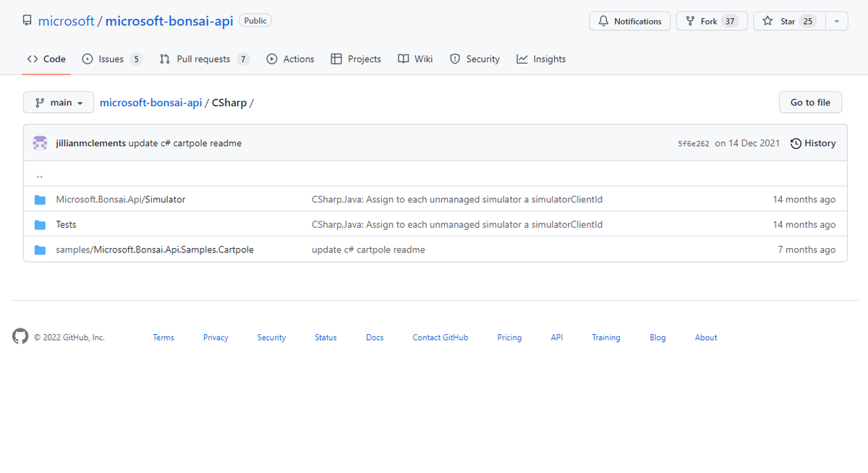Open commit hash 5f6e262
The width and height of the screenshot is (868, 473).
point(694,144)
